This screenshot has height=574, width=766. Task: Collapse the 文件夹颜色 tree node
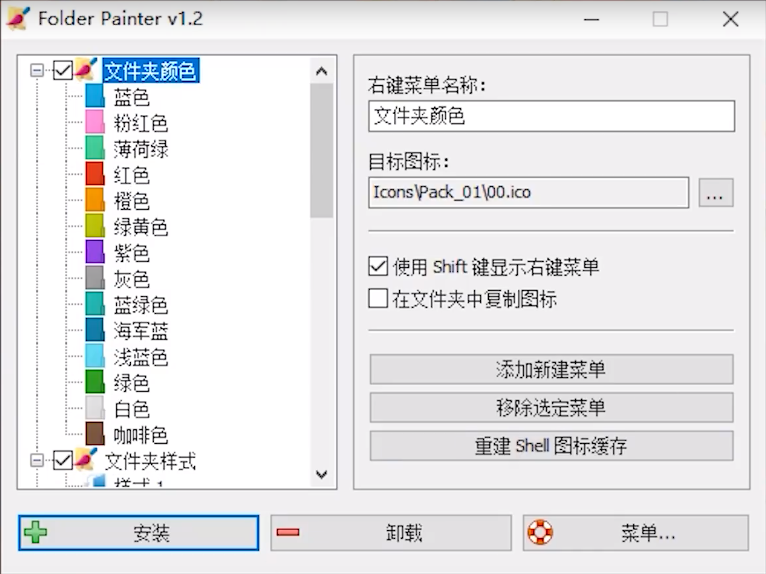pyautogui.click(x=37, y=71)
